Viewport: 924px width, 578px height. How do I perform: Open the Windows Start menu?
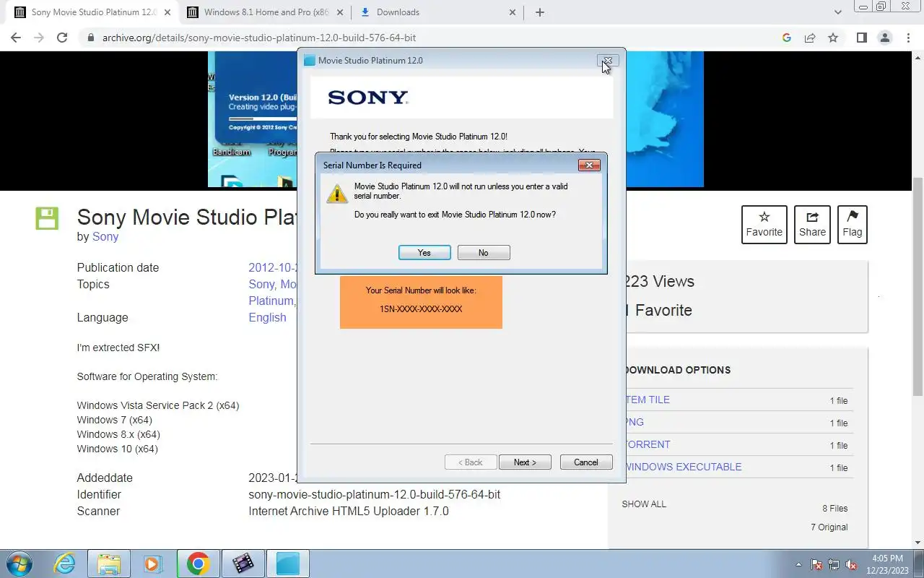18,564
